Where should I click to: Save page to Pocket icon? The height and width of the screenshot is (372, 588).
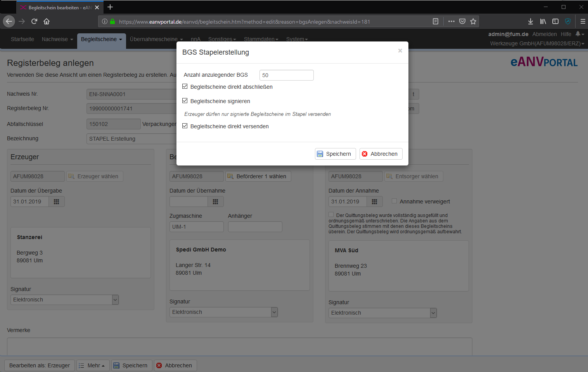point(462,21)
